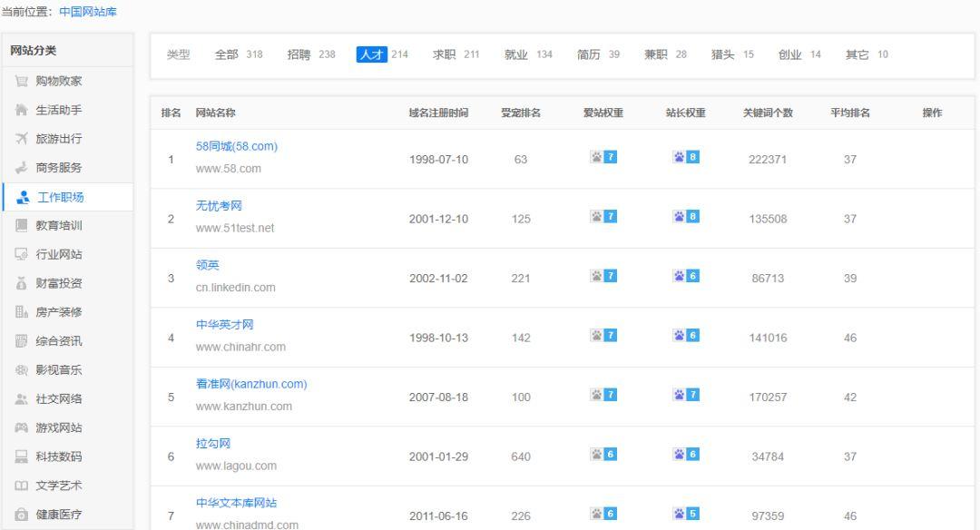
Task: Open the 58同城(58.com) site link
Action: pos(236,146)
